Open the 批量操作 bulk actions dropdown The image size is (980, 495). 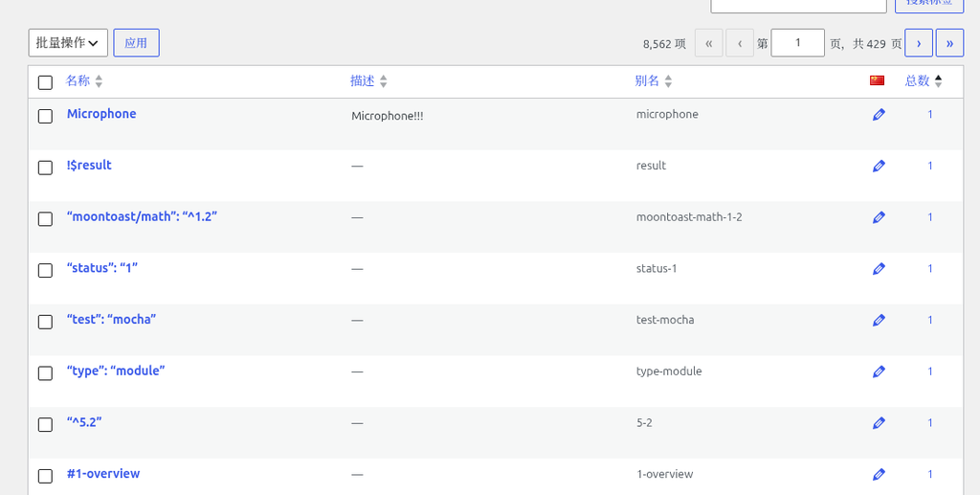tap(68, 42)
